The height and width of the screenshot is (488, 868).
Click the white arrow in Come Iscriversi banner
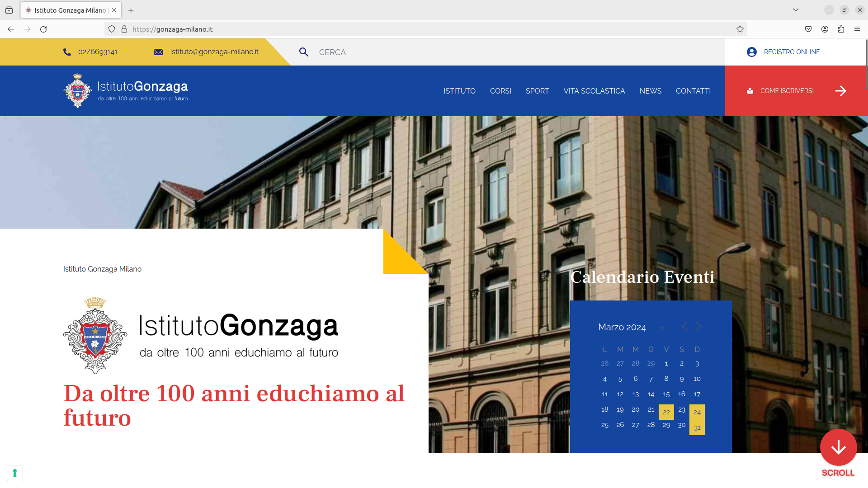point(841,91)
